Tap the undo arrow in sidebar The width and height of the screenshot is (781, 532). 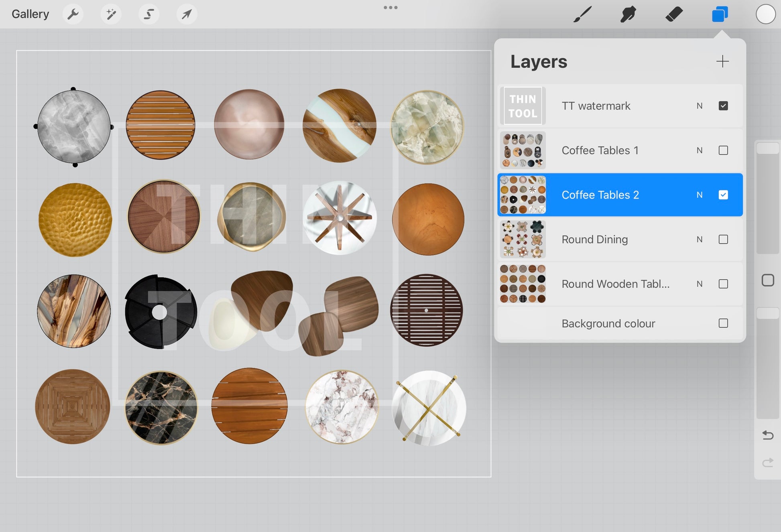click(x=767, y=435)
